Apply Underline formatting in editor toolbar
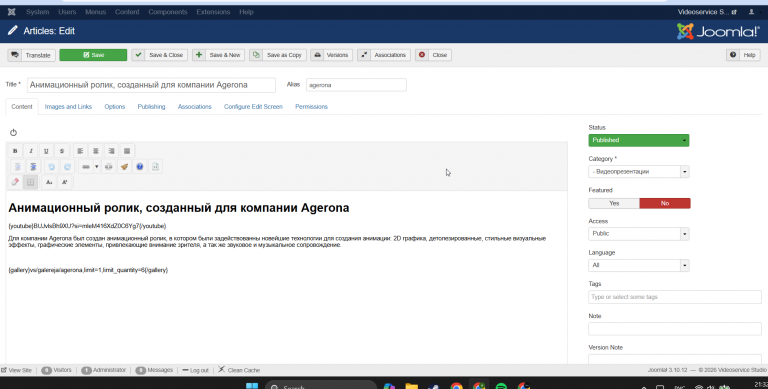This screenshot has width=768, height=389. tap(46, 151)
